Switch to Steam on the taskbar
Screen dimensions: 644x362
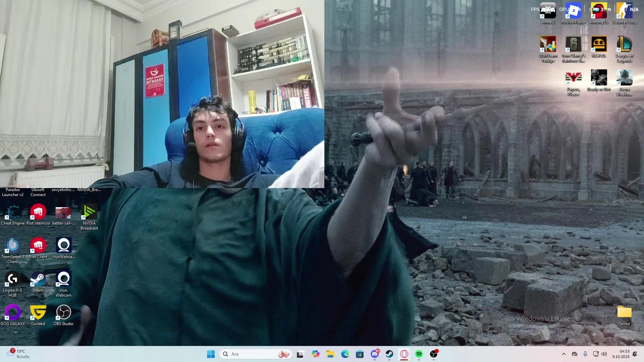(x=389, y=354)
